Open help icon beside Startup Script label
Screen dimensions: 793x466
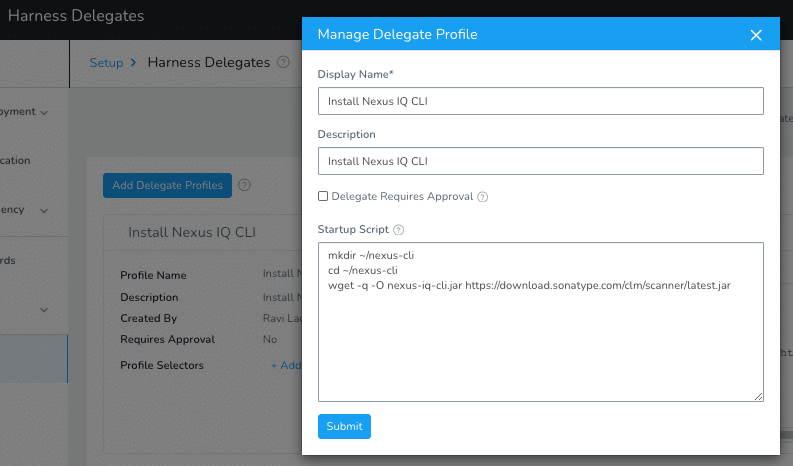click(x=399, y=230)
